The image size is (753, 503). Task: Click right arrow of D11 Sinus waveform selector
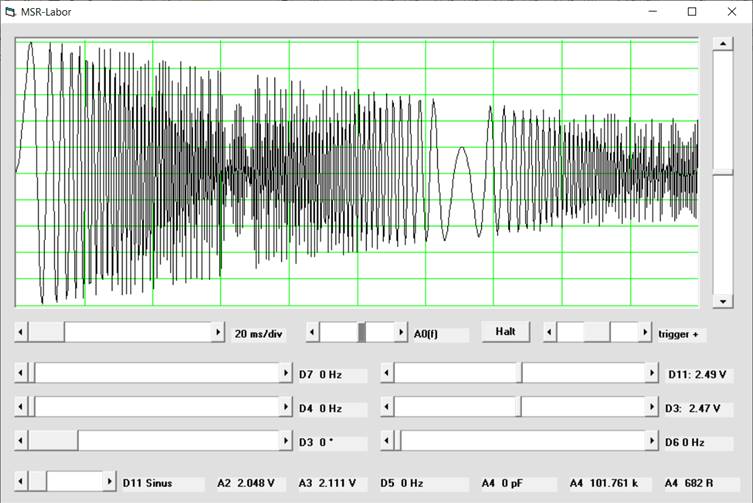[x=109, y=482]
